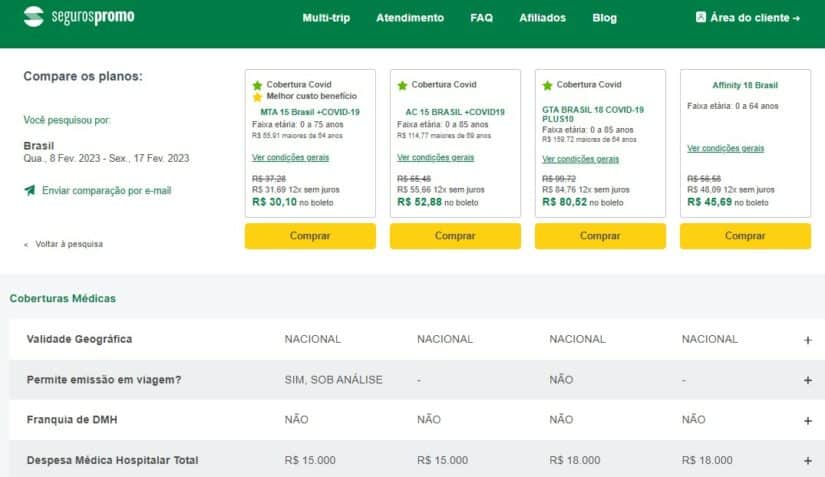
Task: View condições gerais for the MTA 15 plan
Action: 290,157
